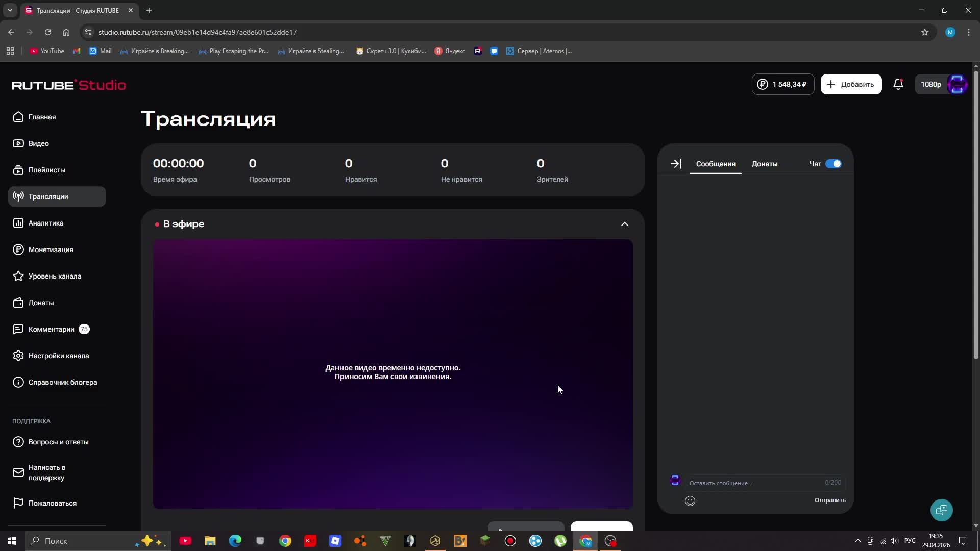This screenshot has width=980, height=551.
Task: Collapse the chat panel with the arrow icon
Action: (x=676, y=164)
